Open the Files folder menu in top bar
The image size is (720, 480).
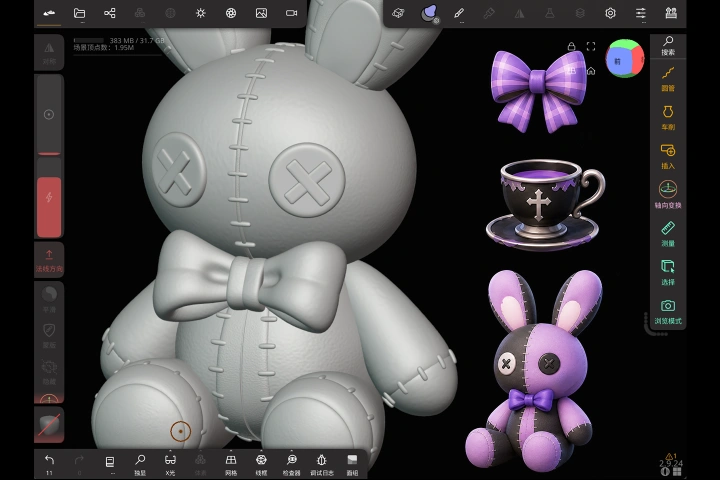pyautogui.click(x=79, y=13)
